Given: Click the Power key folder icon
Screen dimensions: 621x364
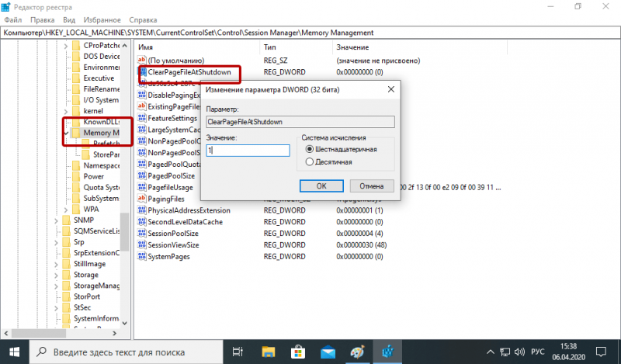Looking at the screenshot, I should pos(76,176).
